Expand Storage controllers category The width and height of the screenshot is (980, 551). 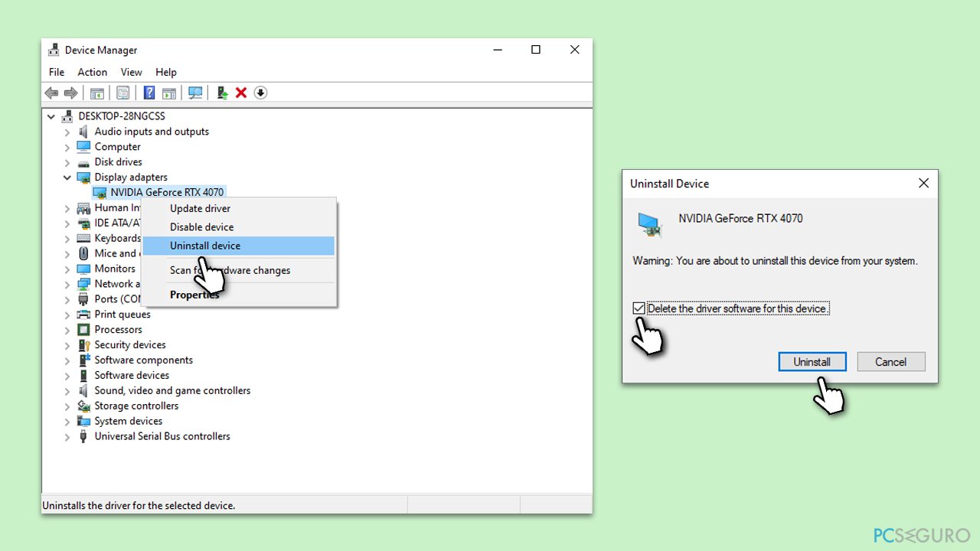coord(67,407)
